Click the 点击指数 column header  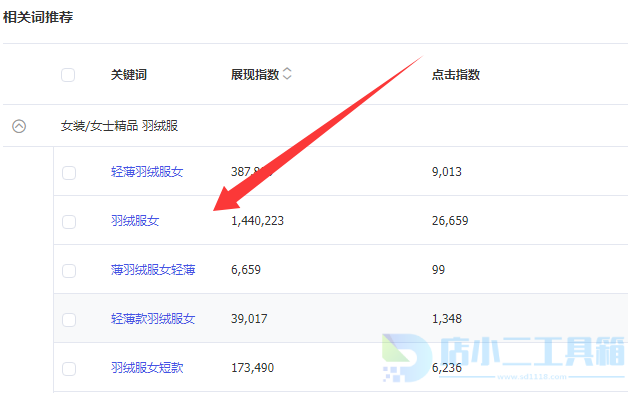tap(456, 75)
